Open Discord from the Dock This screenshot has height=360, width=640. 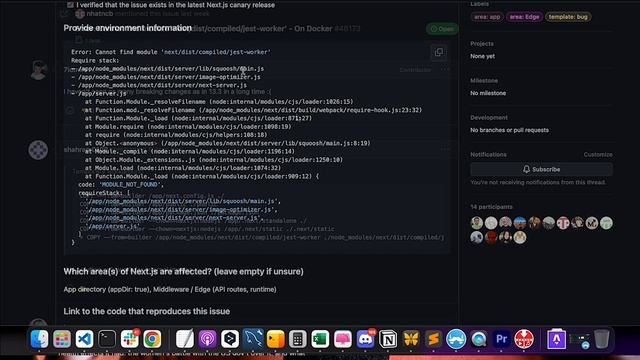(365, 339)
